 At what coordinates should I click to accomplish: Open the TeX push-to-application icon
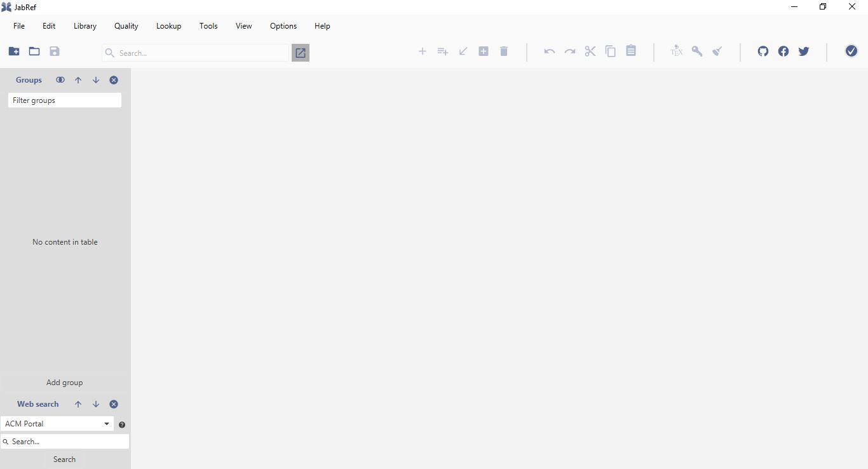pyautogui.click(x=677, y=51)
